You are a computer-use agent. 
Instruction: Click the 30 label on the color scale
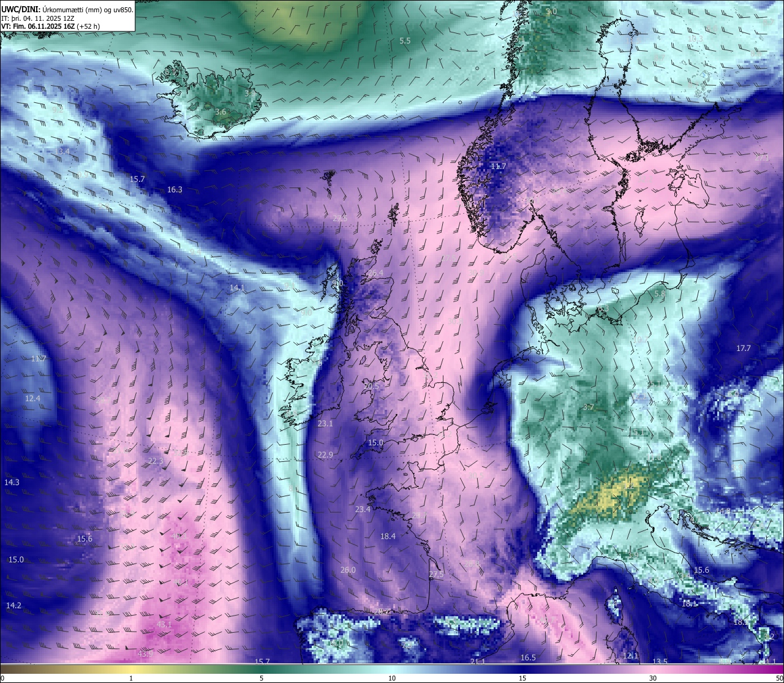(x=653, y=678)
